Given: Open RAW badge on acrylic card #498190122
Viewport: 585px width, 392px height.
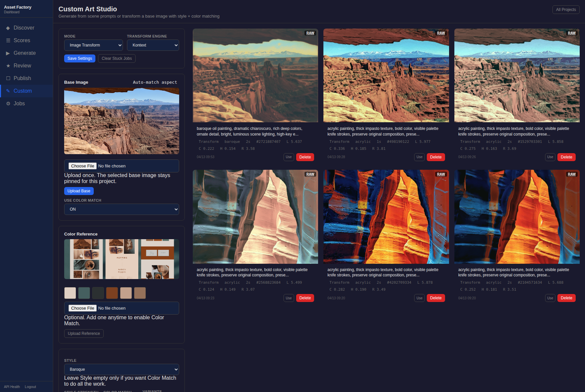Looking at the screenshot, I should tap(441, 33).
